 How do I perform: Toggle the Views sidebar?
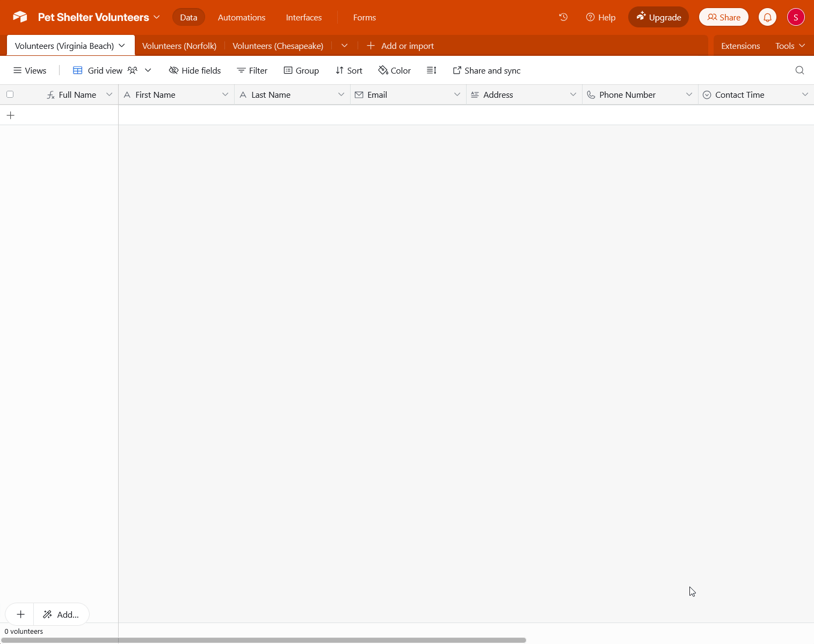[x=30, y=70]
